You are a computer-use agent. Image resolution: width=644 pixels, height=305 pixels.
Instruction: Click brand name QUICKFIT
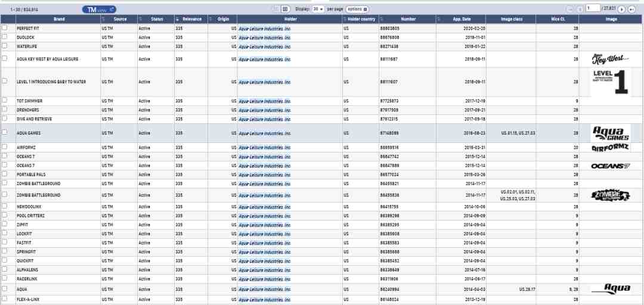(24, 261)
